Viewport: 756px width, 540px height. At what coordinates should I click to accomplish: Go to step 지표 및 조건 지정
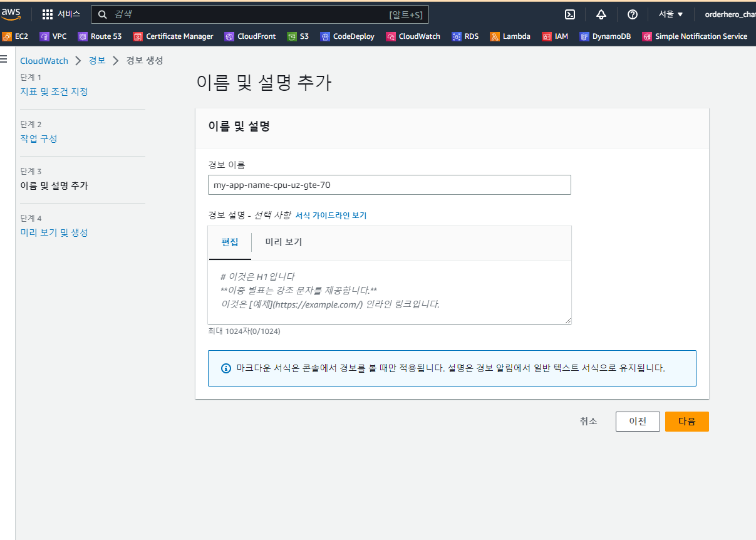coord(54,91)
